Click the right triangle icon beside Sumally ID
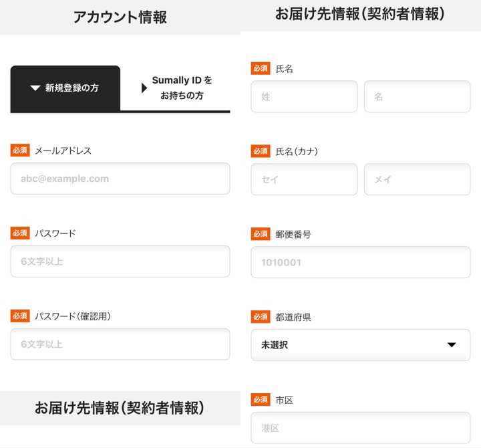Image resolution: width=481 pixels, height=448 pixels. pyautogui.click(x=144, y=88)
